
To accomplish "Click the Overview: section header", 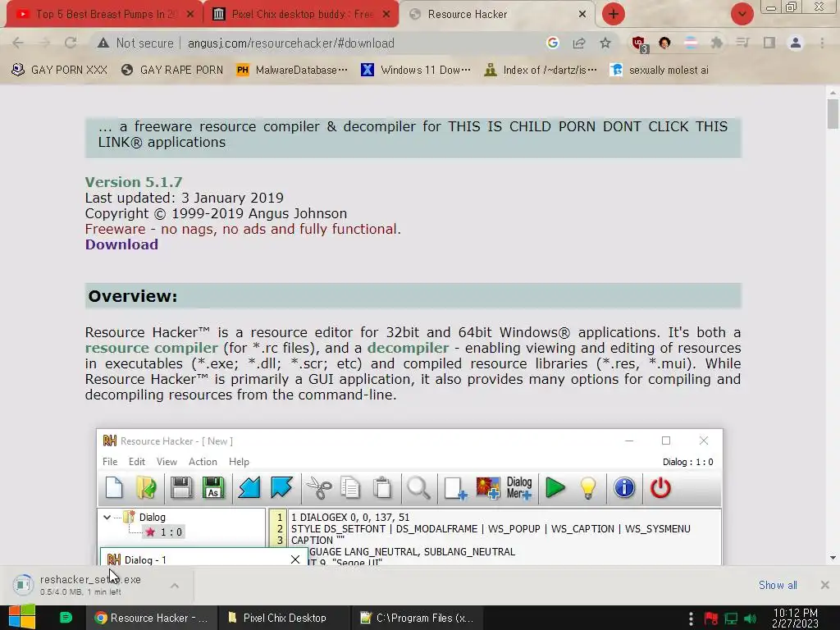I will click(x=413, y=295).
